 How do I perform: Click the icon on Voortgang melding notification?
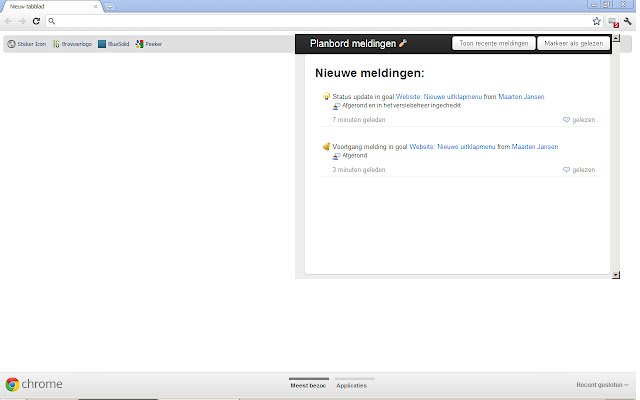point(326,147)
